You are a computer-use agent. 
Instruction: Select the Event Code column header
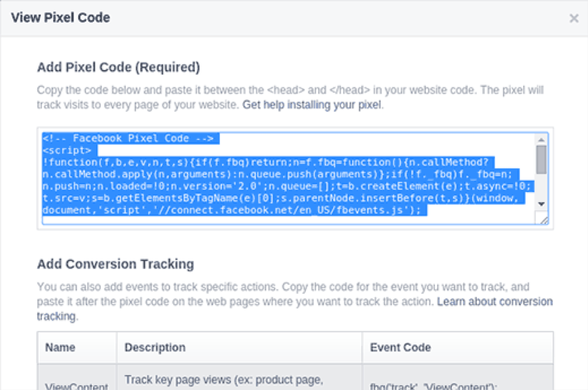(400, 348)
